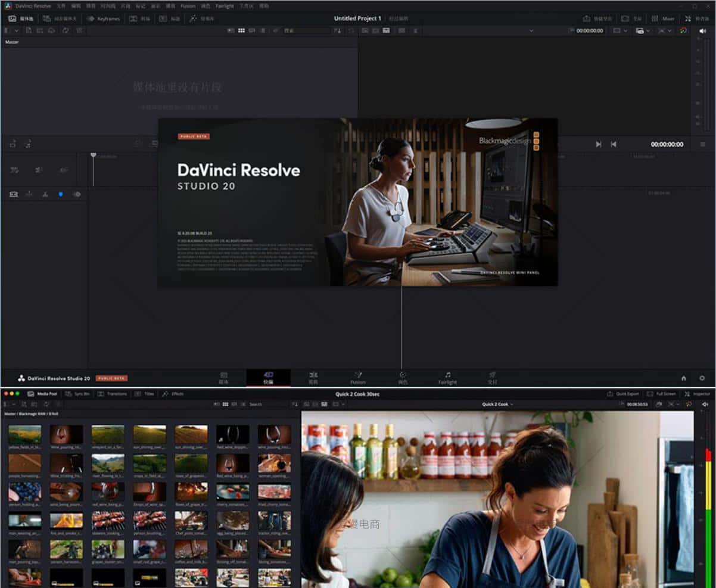Open the media pool sort order dropdown
Screen dimensions: 716x588
[x=338, y=30]
